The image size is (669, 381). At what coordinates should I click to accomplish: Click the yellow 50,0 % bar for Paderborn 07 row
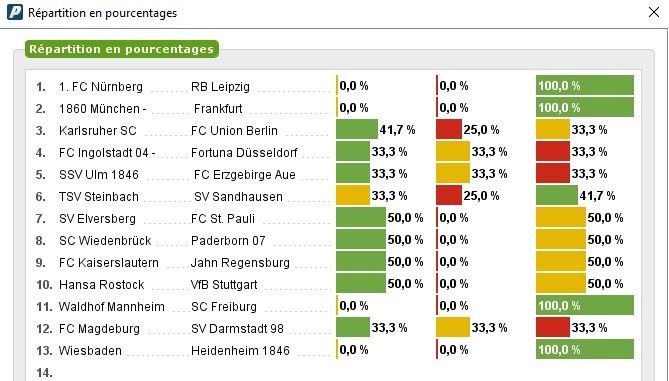coord(561,239)
